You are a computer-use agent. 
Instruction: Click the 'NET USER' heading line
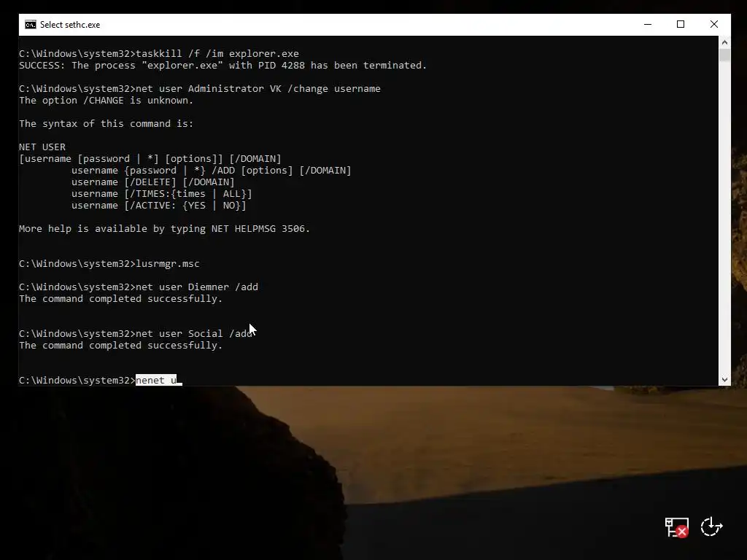pos(42,147)
